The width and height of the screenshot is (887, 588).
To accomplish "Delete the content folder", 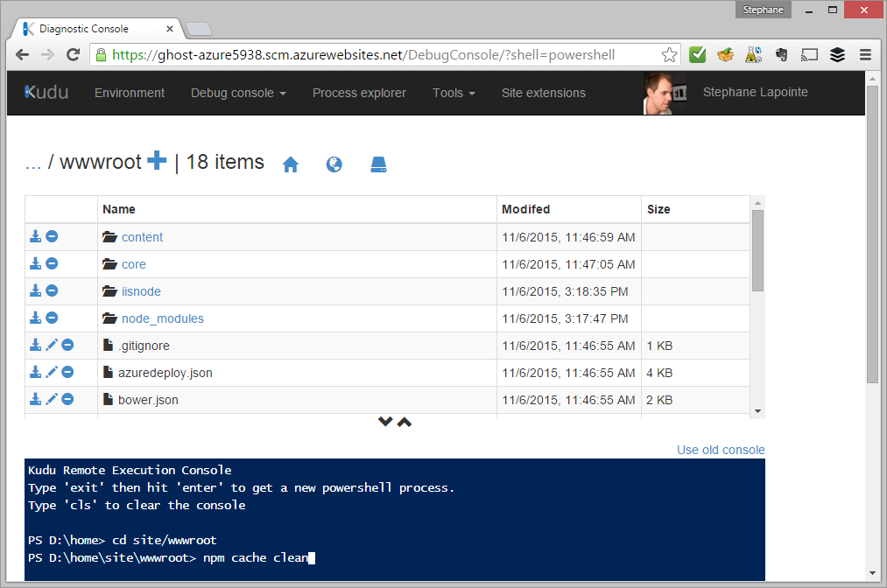I will click(52, 236).
